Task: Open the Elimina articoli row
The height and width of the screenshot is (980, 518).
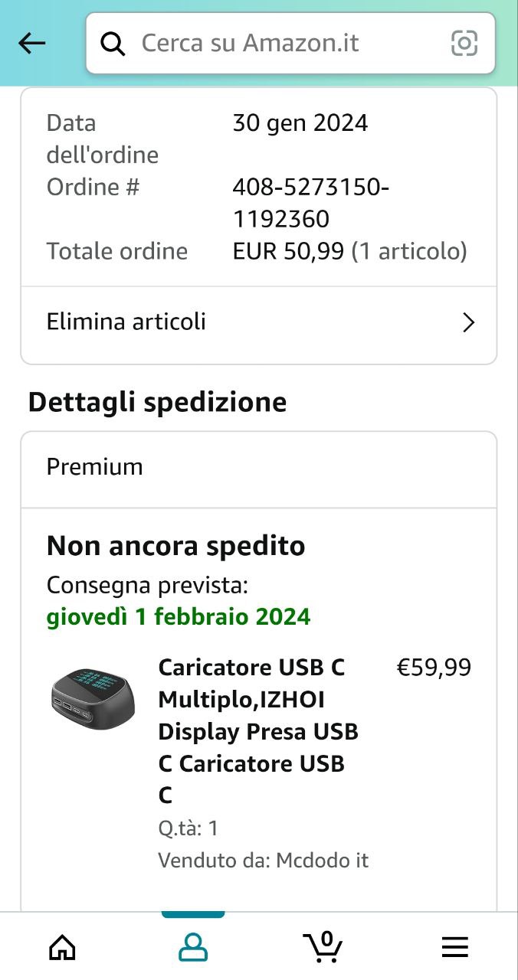Action: (x=230, y=322)
